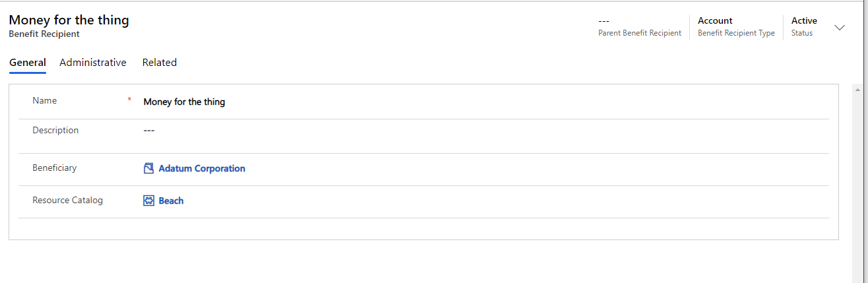Select the General tab

pos(28,63)
